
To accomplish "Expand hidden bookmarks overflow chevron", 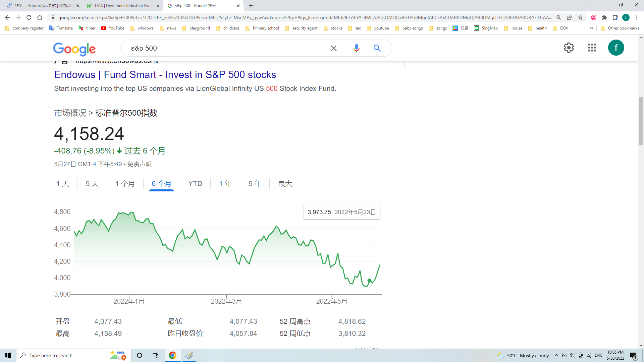I will point(591,28).
